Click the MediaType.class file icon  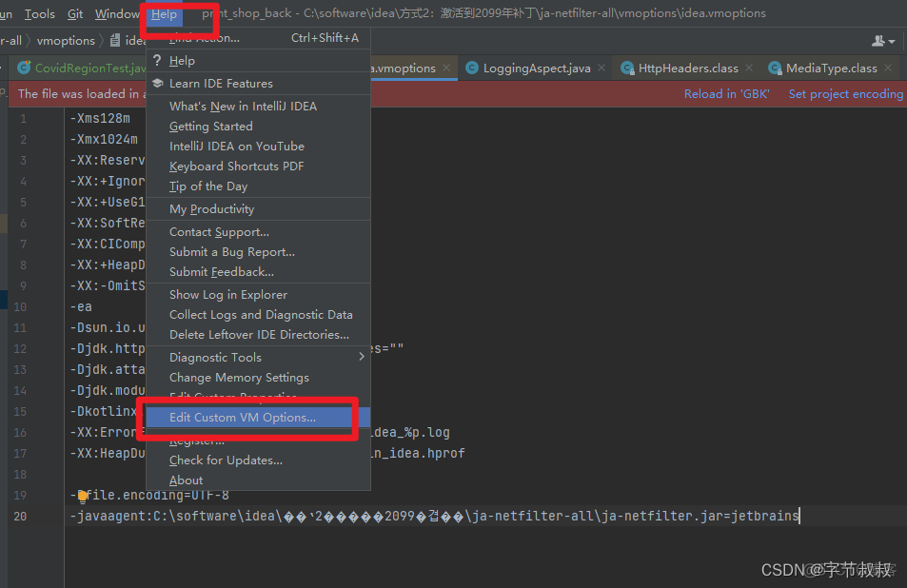pos(775,69)
